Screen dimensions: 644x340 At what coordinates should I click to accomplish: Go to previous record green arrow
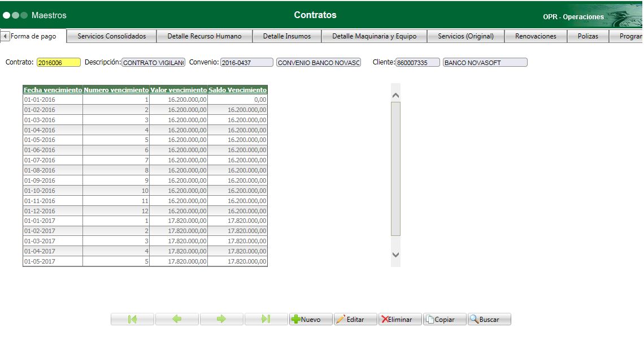point(177,319)
